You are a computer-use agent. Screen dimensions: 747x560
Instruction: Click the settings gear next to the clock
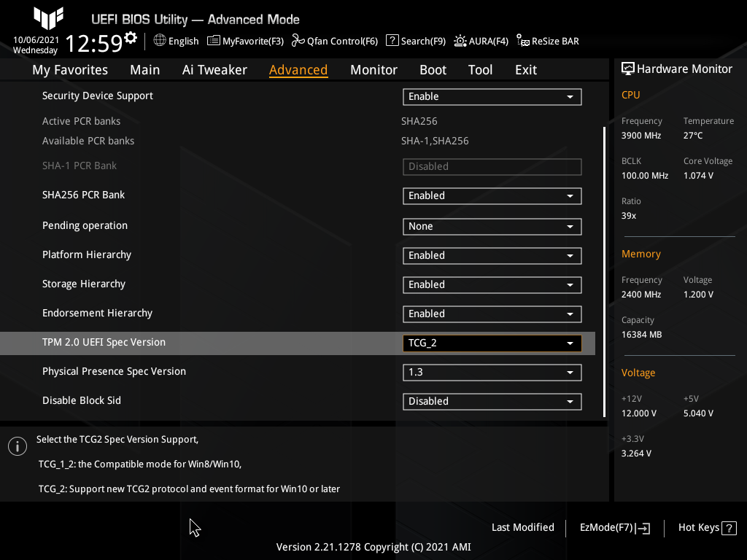(131, 37)
